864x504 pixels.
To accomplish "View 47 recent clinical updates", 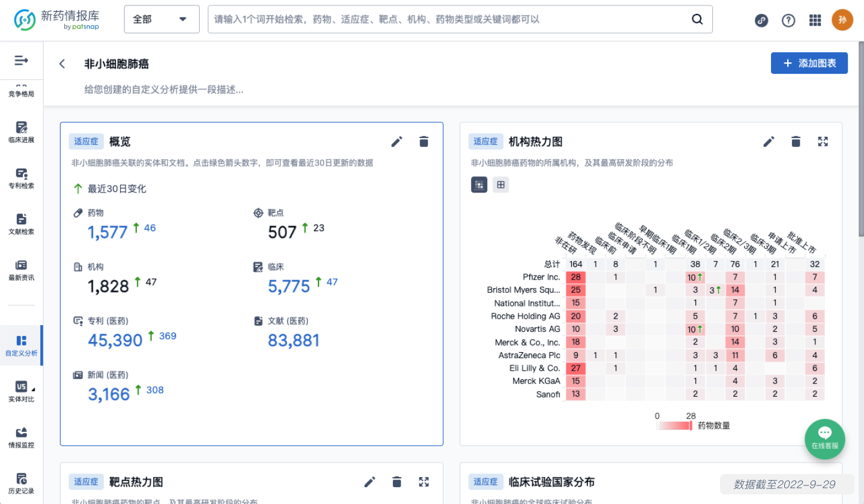I will [332, 281].
